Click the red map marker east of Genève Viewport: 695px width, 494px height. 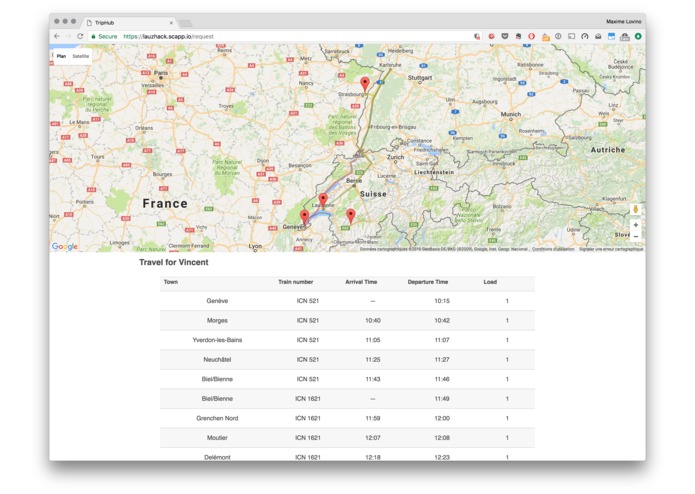[351, 216]
